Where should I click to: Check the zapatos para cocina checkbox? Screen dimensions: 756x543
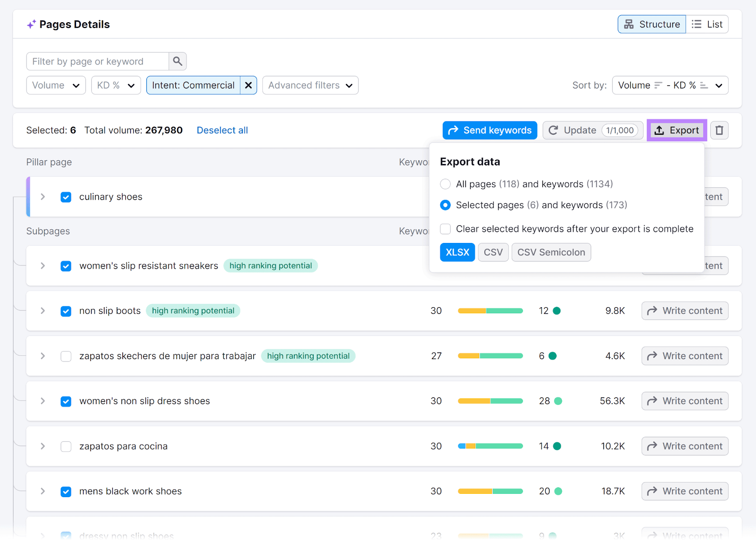point(66,447)
